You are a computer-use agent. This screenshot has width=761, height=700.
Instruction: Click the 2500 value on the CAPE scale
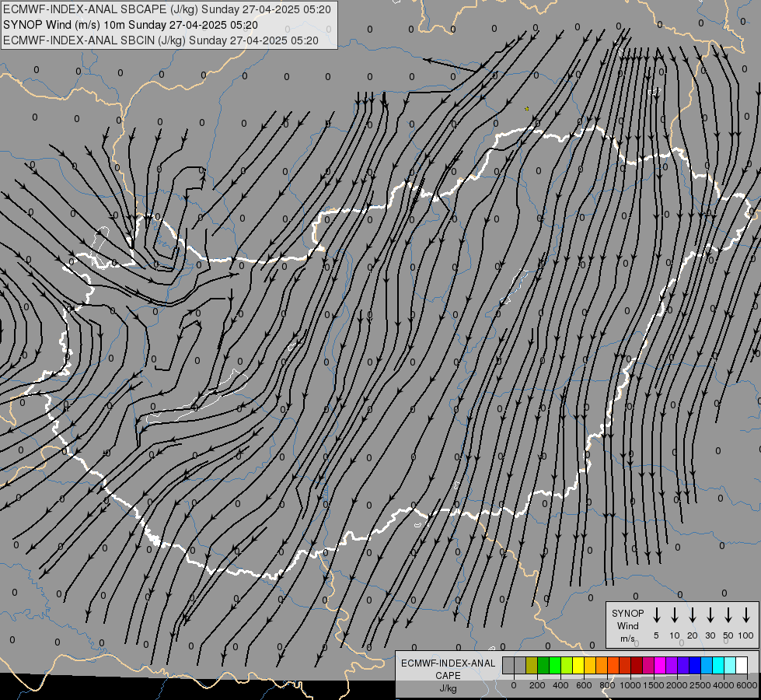700,685
